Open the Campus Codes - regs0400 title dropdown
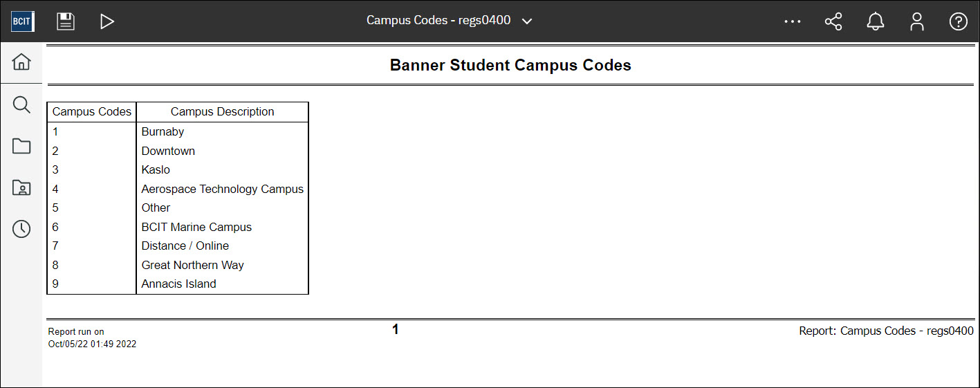 click(449, 21)
